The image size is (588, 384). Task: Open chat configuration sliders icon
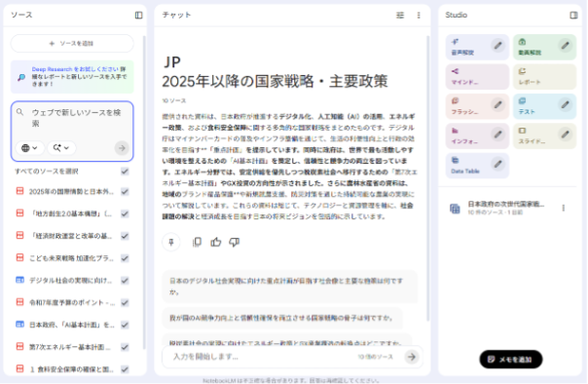400,15
